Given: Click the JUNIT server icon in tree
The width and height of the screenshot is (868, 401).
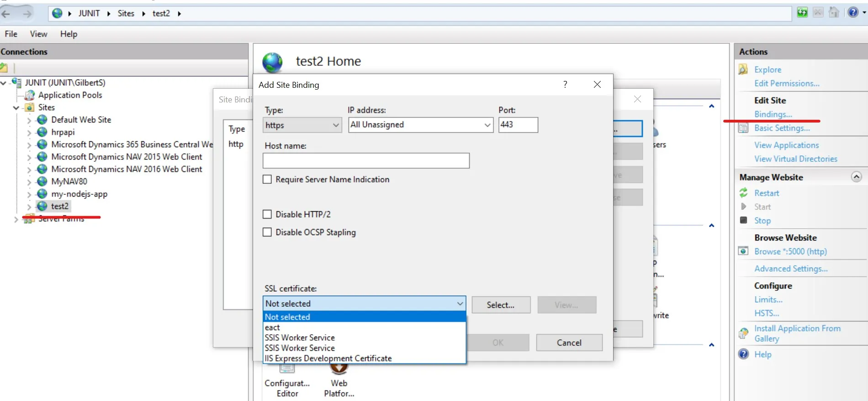Looking at the screenshot, I should click(16, 82).
